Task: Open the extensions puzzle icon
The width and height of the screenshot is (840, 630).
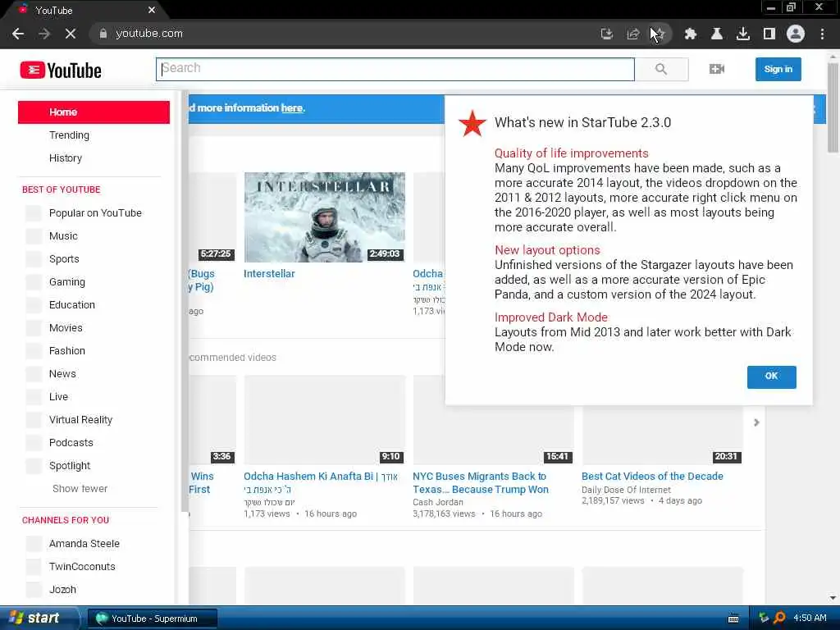Action: tap(690, 34)
